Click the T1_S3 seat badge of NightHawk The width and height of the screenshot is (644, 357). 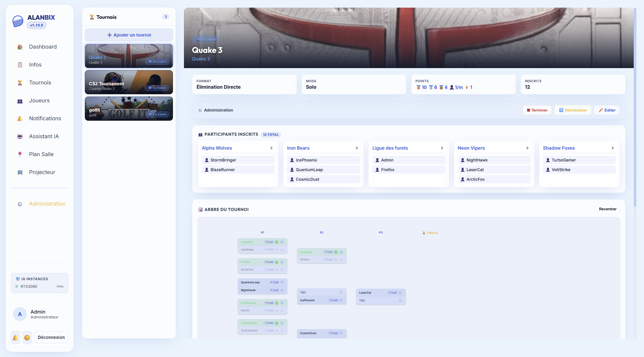coord(275,290)
